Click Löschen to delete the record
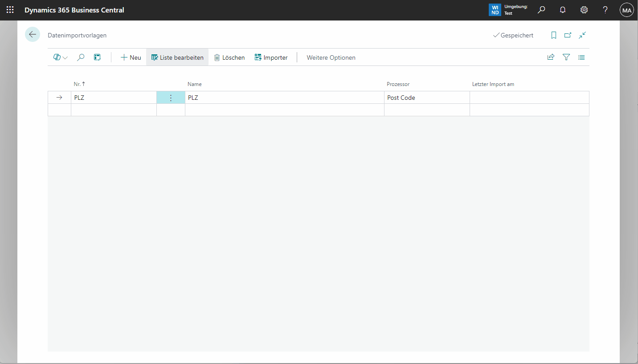 [x=229, y=57]
